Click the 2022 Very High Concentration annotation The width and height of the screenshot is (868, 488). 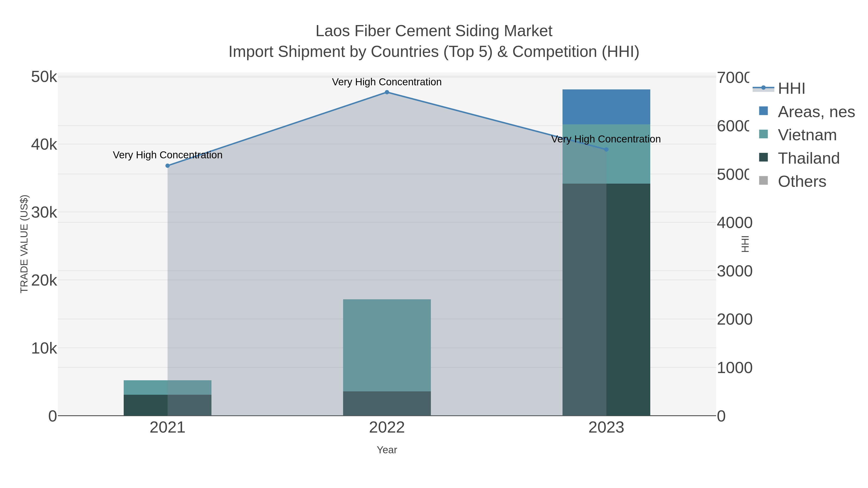(387, 82)
